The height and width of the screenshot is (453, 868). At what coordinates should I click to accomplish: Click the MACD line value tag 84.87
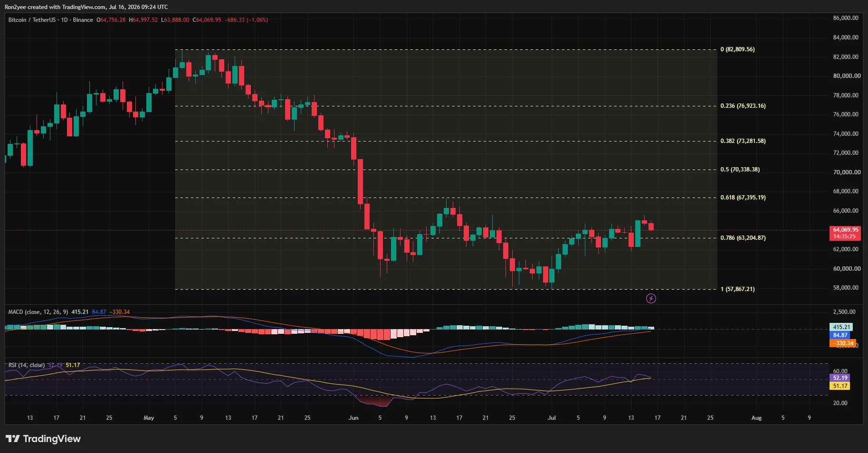[840, 335]
